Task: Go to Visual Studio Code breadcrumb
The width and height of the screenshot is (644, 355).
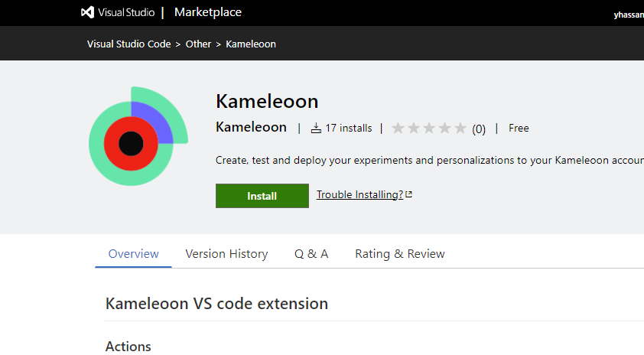Action: (129, 44)
